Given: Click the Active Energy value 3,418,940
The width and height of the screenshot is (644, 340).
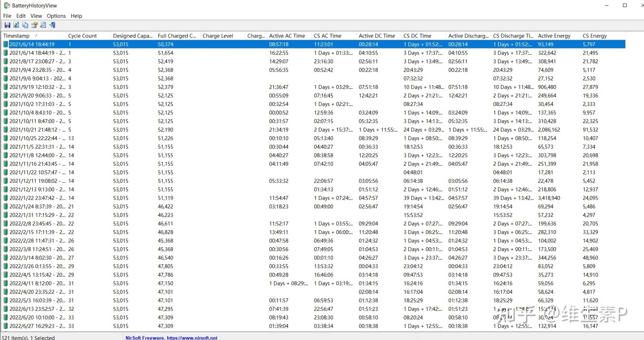Looking at the screenshot, I should pos(549,198).
